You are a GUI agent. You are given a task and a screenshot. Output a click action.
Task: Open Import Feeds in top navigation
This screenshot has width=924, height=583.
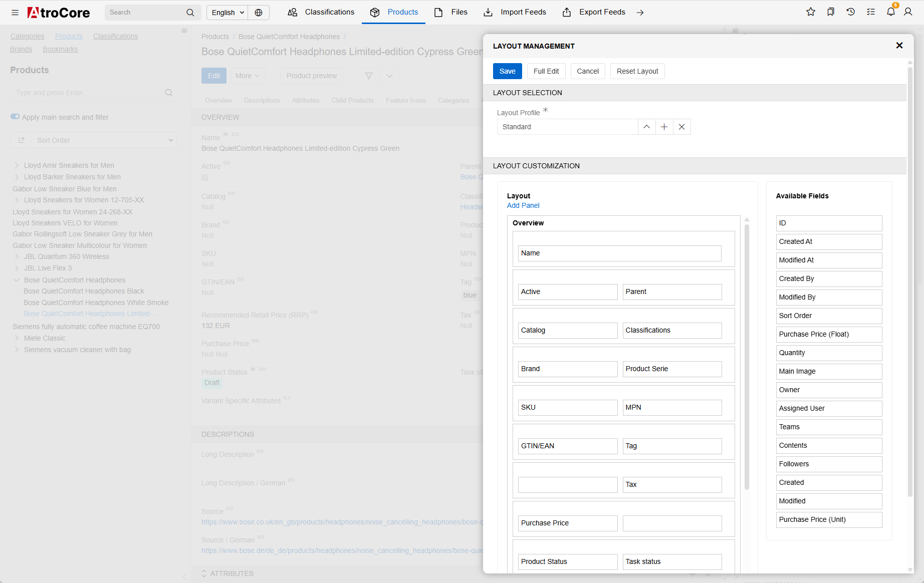pos(515,12)
